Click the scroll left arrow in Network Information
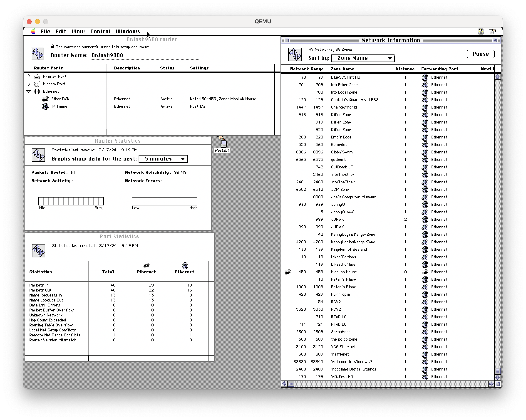 tap(284, 384)
